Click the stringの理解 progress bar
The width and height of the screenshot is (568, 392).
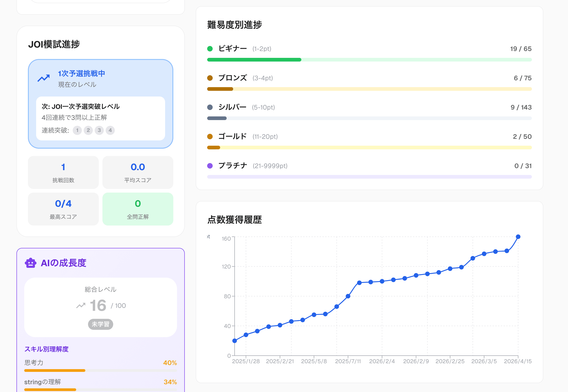coord(100,389)
